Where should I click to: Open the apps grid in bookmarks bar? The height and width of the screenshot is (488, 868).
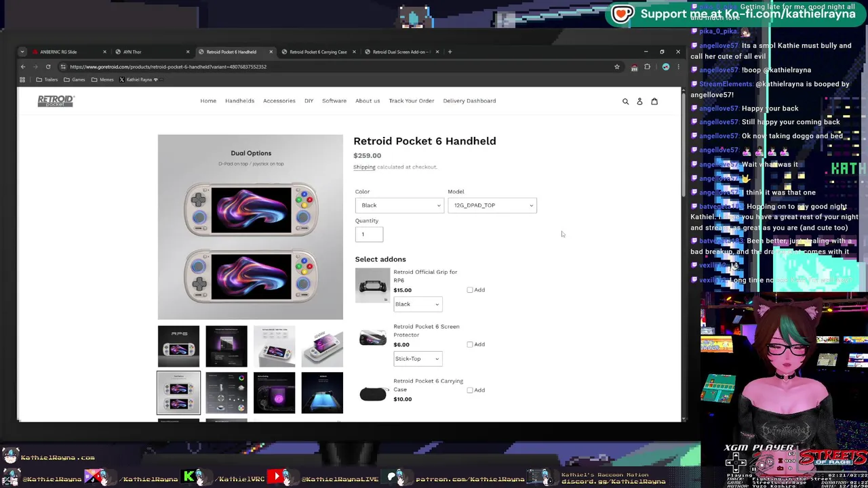click(22, 79)
